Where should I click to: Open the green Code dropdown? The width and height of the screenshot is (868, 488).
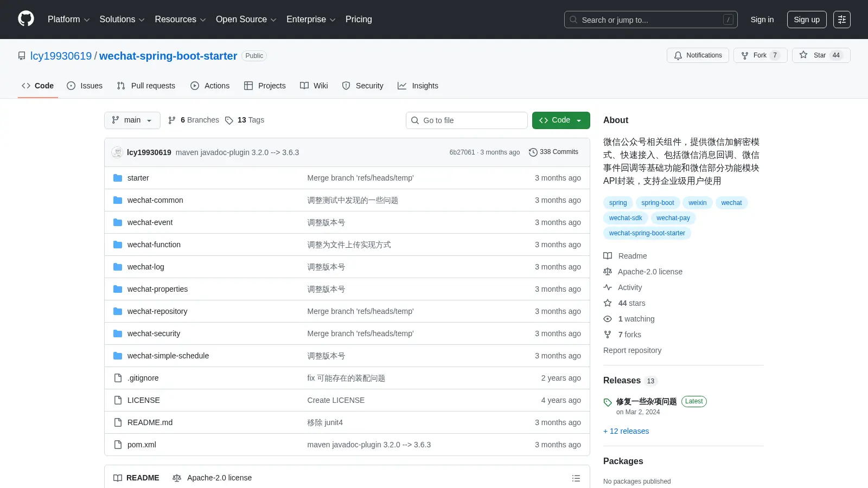tap(561, 120)
